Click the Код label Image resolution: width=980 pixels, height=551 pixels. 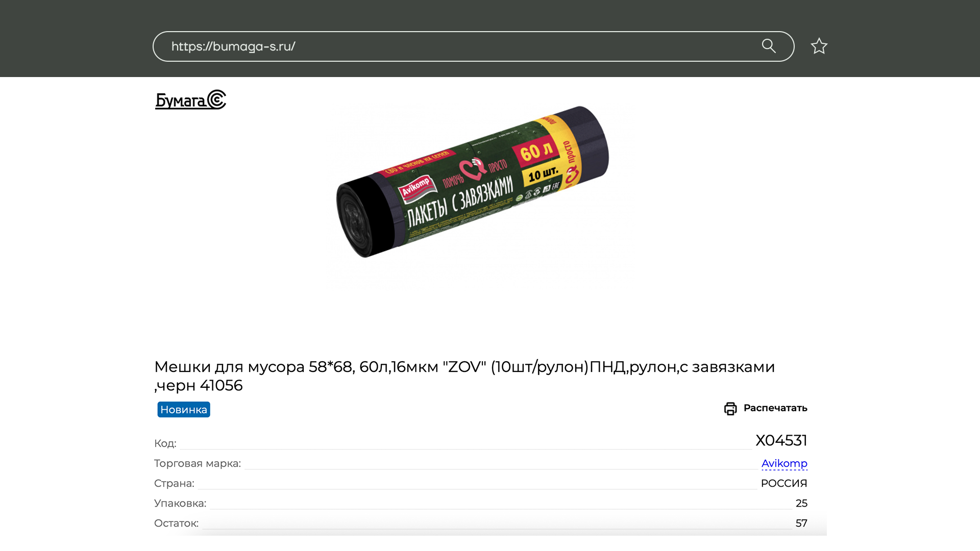165,443
